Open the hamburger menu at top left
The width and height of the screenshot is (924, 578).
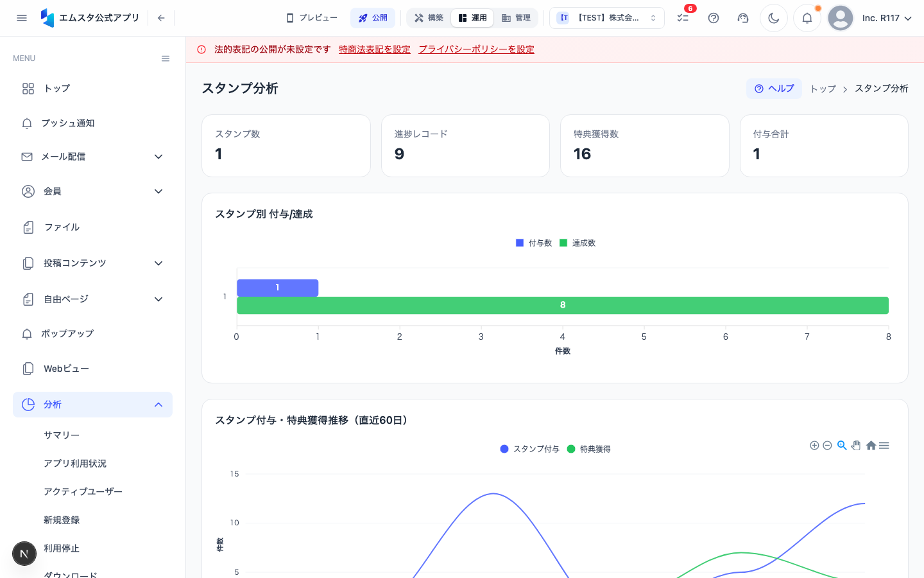pos(22,18)
